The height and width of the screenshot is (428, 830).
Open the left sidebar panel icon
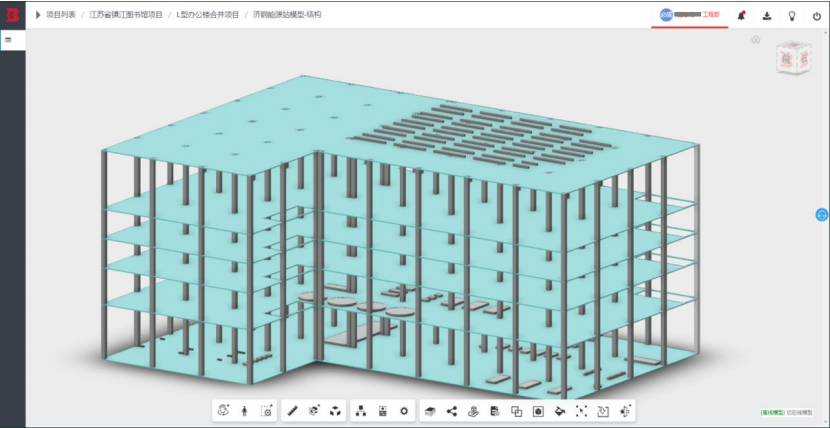click(8, 40)
